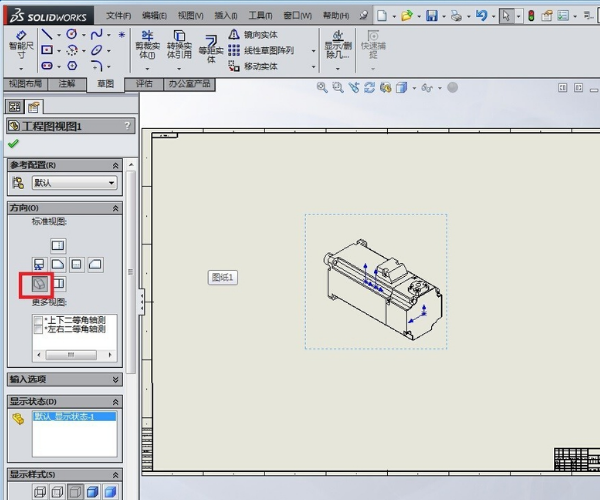
Task: Click the Zoom to Fit magnifier icon
Action: click(x=323, y=88)
